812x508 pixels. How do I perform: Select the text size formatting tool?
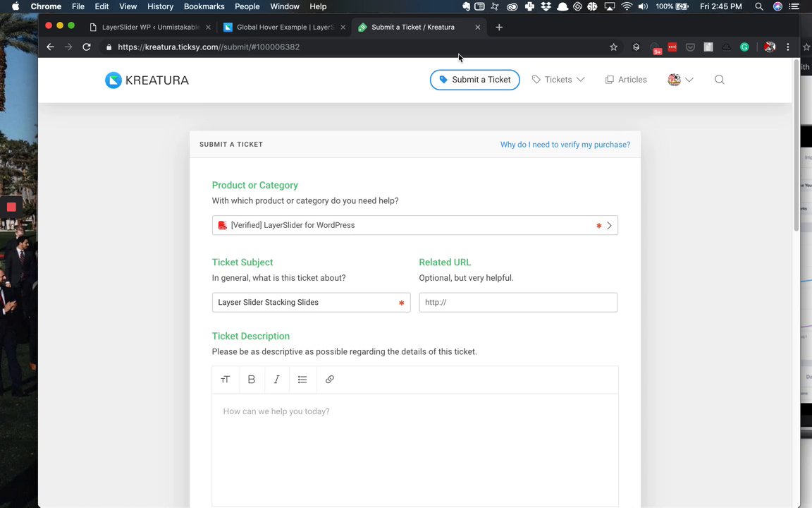pos(226,380)
